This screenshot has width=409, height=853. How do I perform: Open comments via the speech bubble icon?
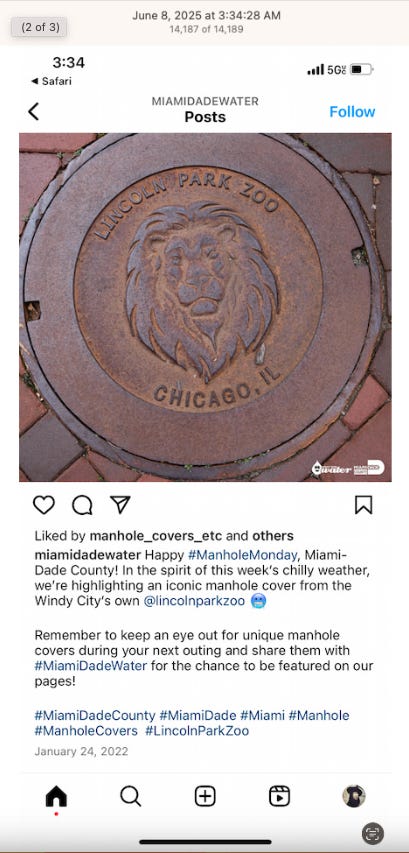[82, 505]
